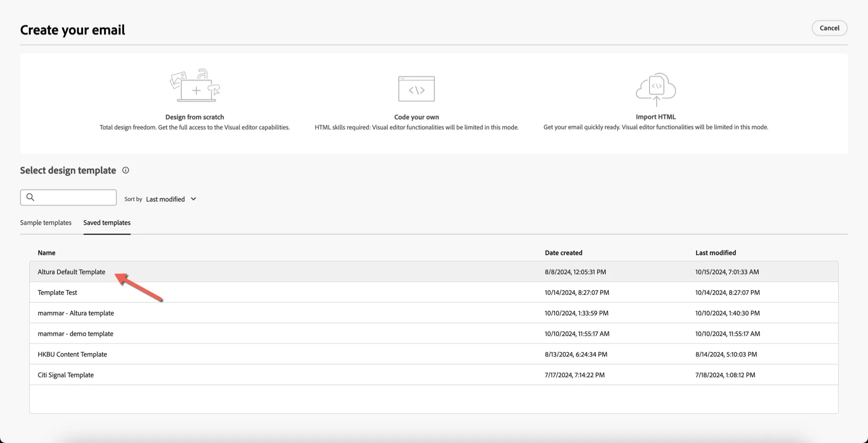Click the Import HTML cloud icon

(656, 90)
